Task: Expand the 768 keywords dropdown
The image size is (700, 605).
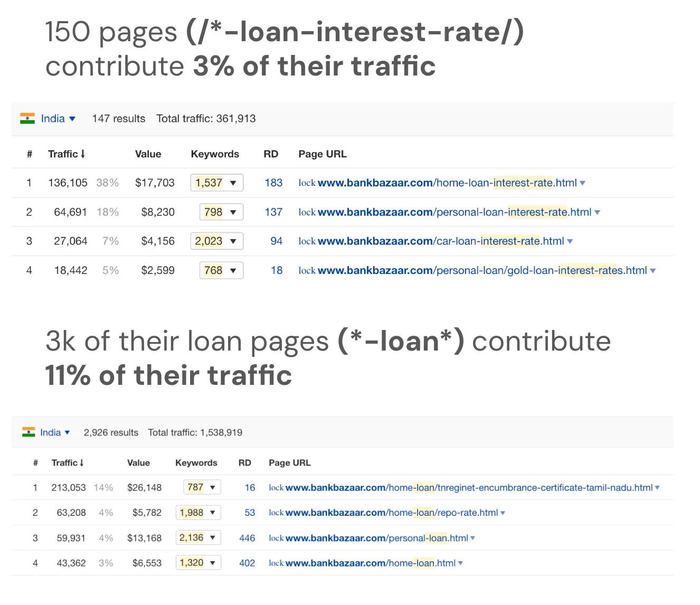Action: (x=221, y=270)
